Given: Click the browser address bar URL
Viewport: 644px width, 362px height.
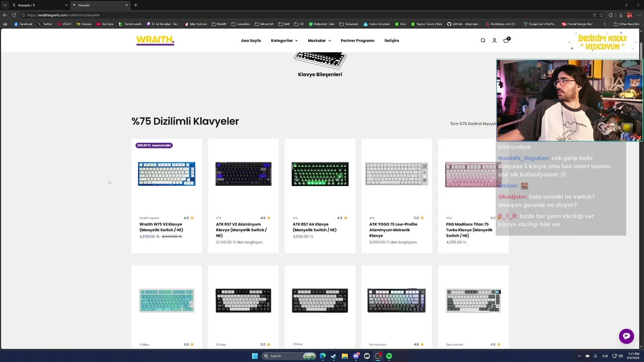Looking at the screenshot, I should pyautogui.click(x=63, y=15).
